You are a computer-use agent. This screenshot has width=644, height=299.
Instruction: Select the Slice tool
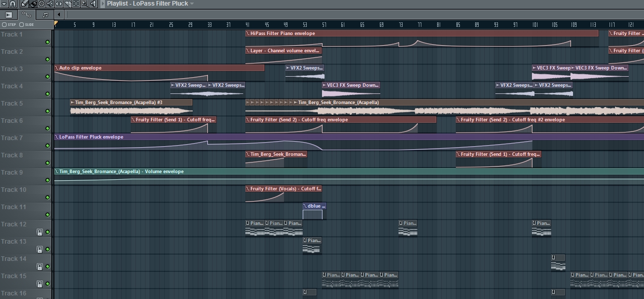click(67, 4)
